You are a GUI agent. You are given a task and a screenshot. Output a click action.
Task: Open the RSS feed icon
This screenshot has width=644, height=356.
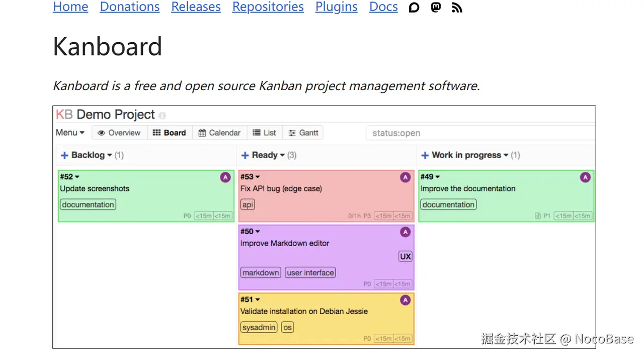(x=457, y=8)
